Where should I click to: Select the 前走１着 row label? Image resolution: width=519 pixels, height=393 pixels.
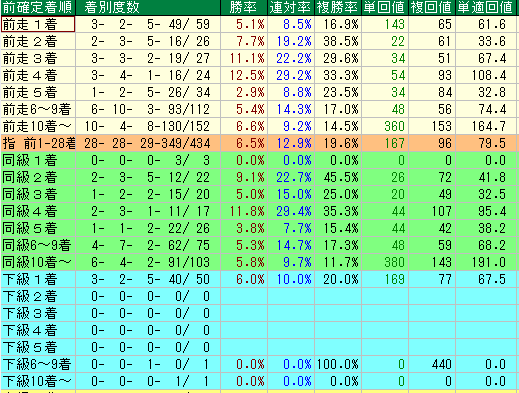pos(38,24)
